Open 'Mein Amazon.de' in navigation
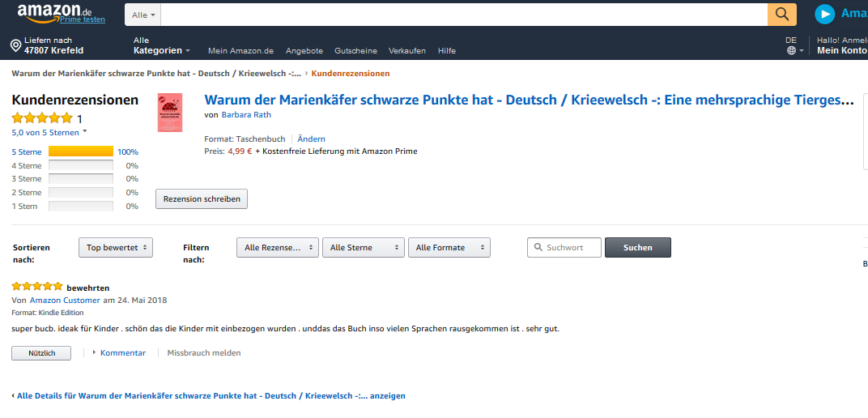This screenshot has width=868, height=418. 240,50
